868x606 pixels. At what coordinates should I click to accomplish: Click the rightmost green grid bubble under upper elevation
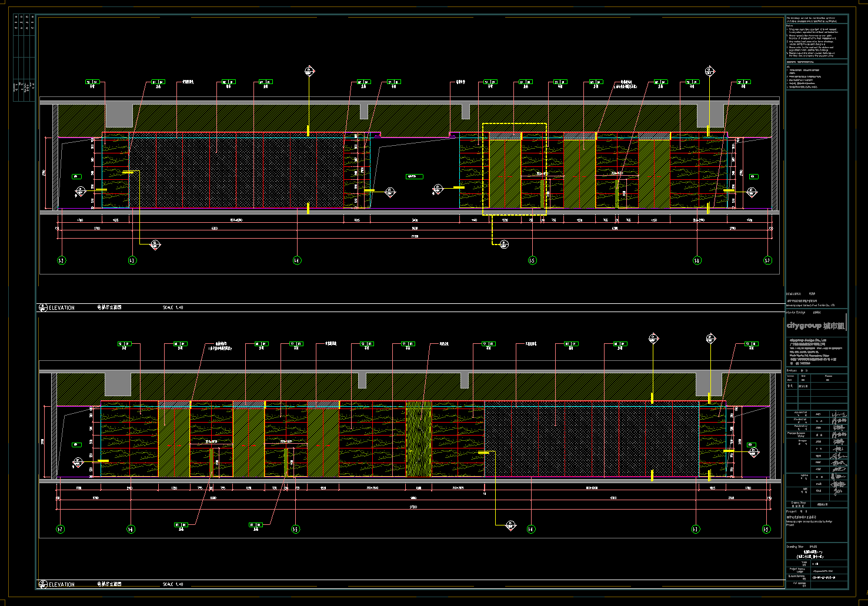tap(767, 260)
